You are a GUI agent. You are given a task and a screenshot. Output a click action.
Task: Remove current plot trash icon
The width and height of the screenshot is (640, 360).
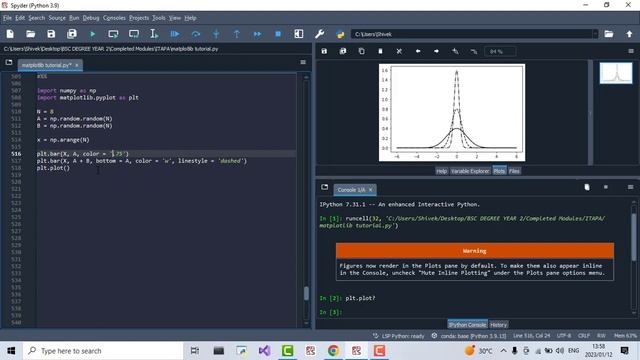tap(380, 51)
